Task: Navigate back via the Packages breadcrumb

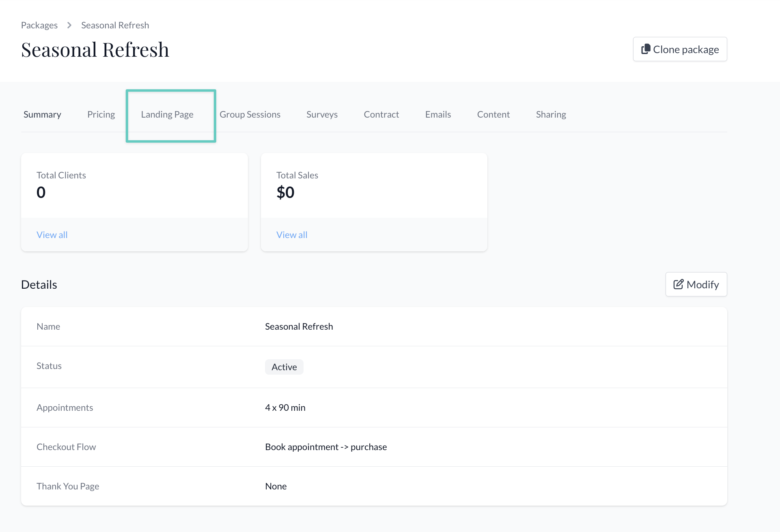Action: click(x=39, y=25)
